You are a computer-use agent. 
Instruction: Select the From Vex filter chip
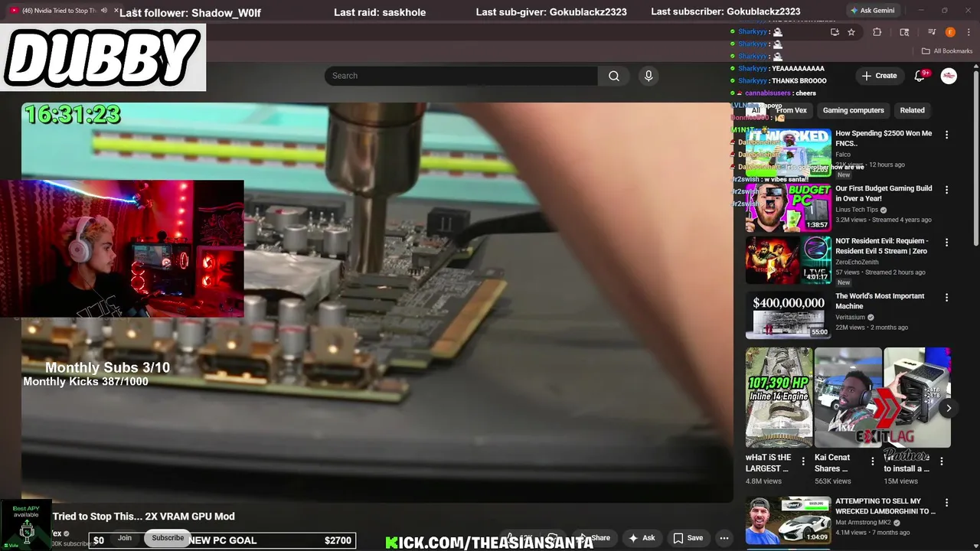tap(791, 110)
